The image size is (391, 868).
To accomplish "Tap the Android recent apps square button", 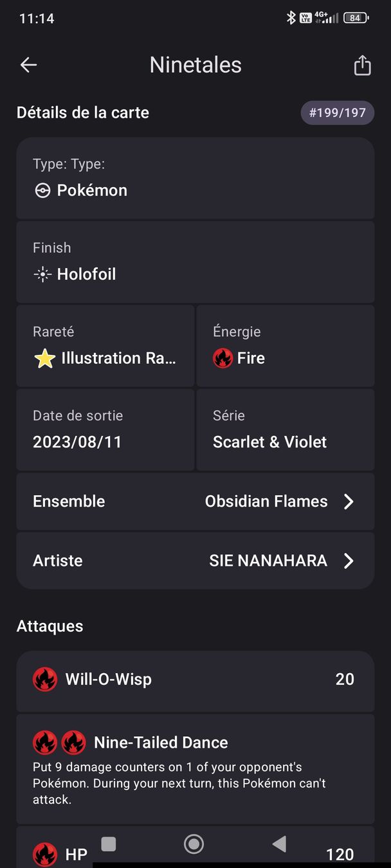I will [109, 844].
